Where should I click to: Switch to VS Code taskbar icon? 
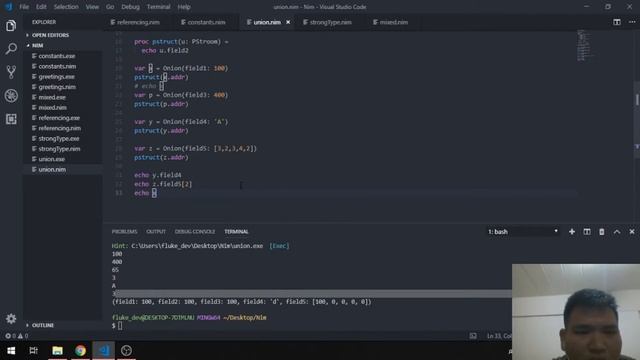(x=104, y=350)
